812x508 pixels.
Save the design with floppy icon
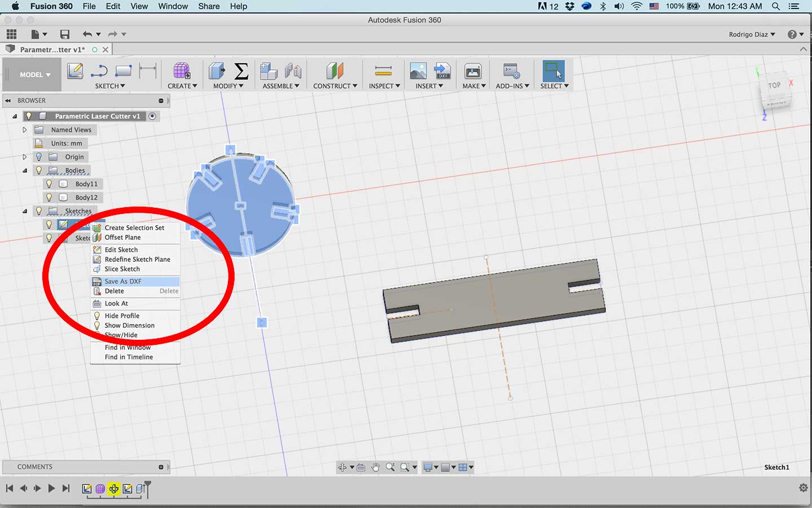(x=65, y=34)
